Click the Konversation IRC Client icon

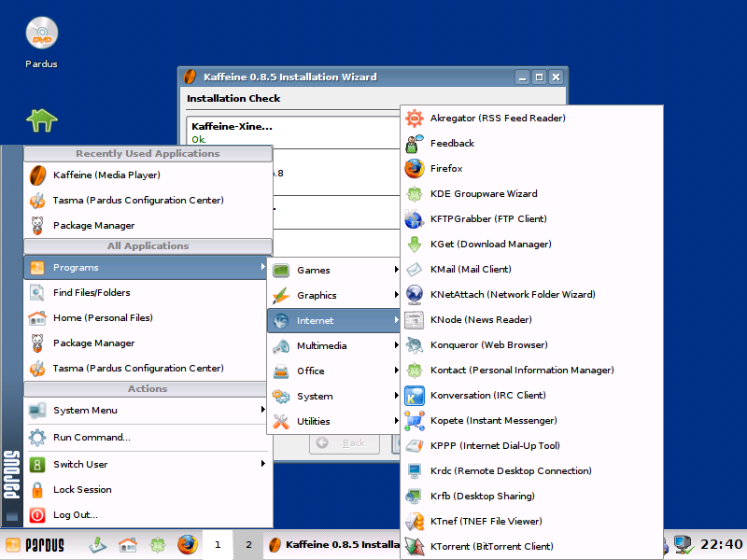[x=415, y=396]
